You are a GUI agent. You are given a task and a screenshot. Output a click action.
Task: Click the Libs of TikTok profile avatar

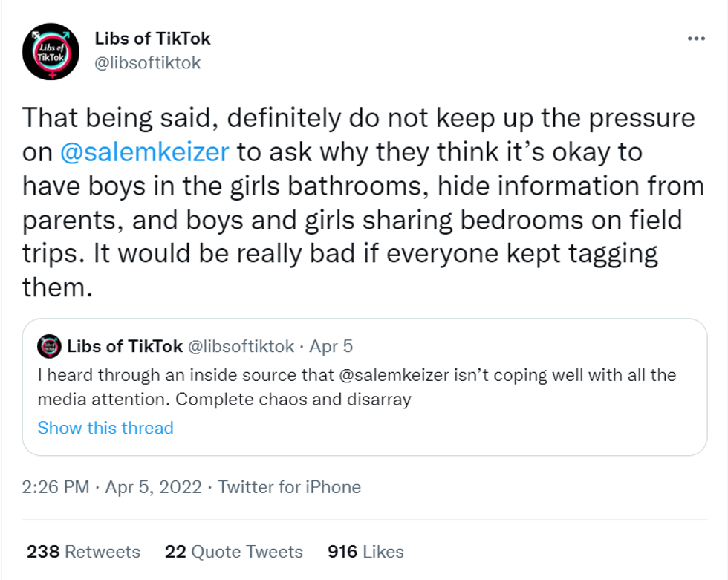point(51,51)
